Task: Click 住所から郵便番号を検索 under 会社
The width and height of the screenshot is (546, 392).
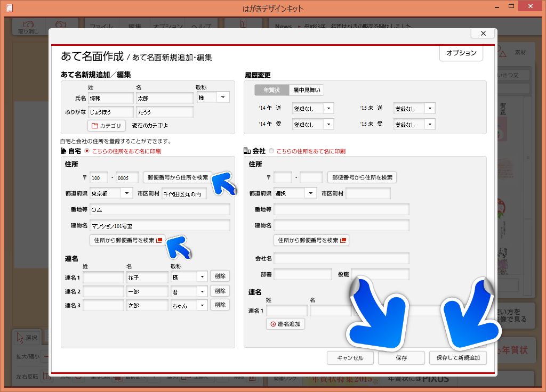Action: [312, 240]
